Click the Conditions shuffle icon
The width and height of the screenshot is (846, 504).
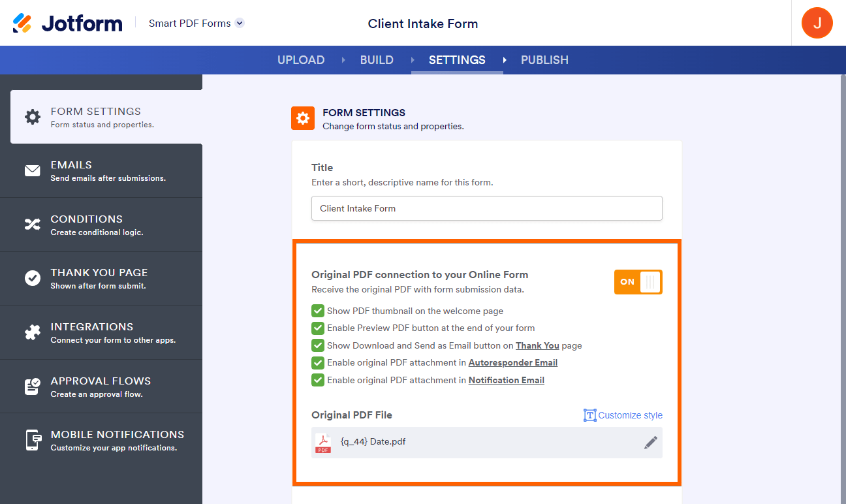click(x=32, y=225)
